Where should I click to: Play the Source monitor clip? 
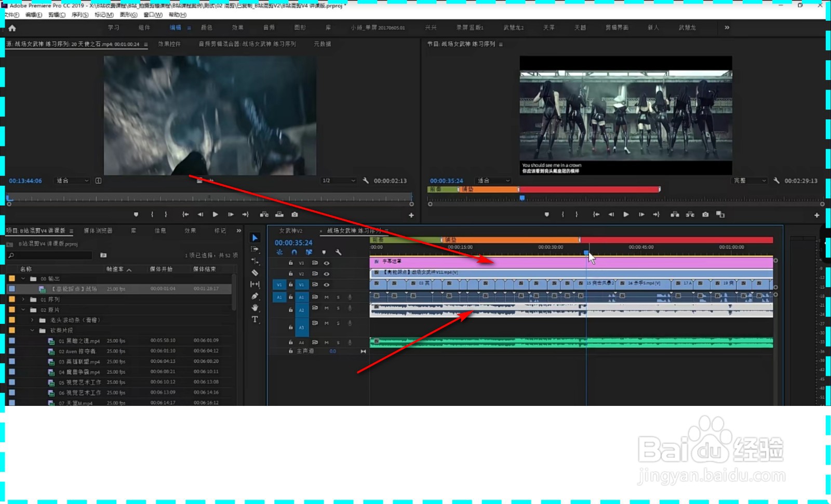[215, 214]
